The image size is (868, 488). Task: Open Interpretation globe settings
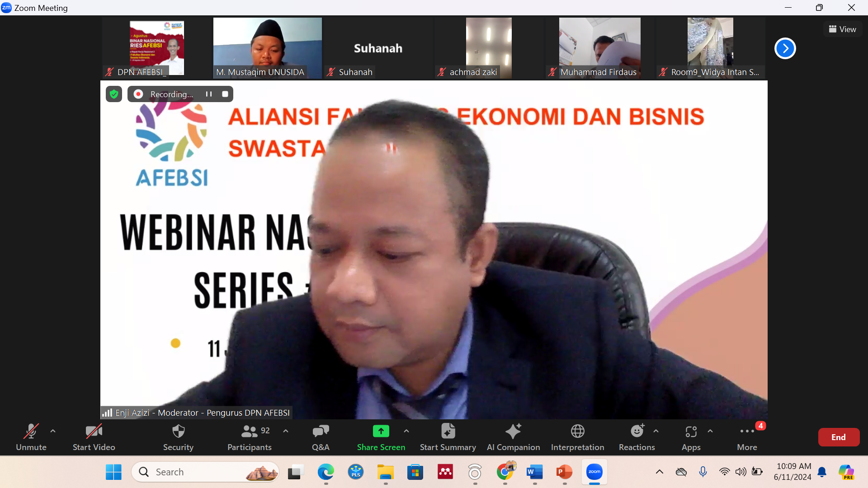(577, 437)
